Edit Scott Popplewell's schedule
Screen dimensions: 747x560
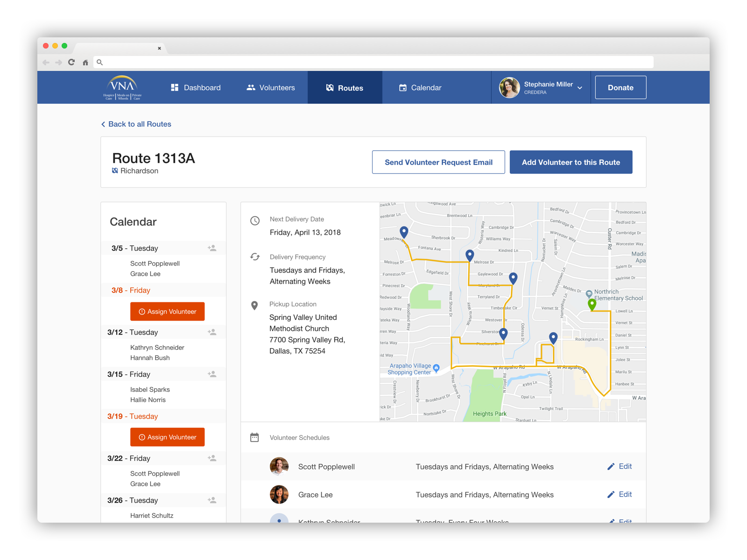(x=620, y=467)
